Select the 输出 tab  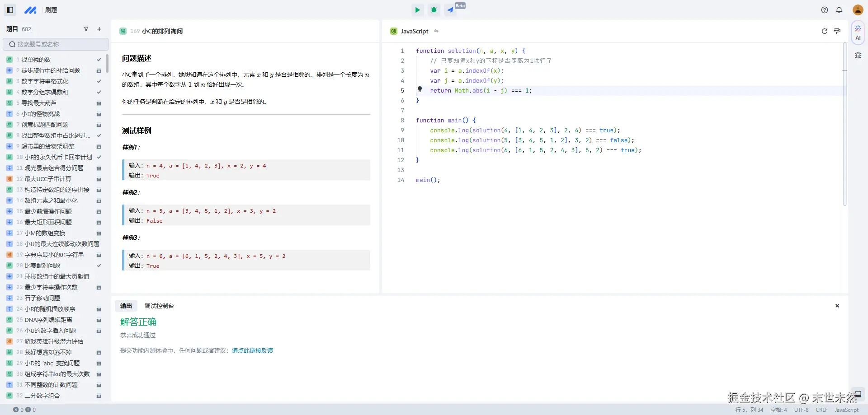(x=126, y=306)
